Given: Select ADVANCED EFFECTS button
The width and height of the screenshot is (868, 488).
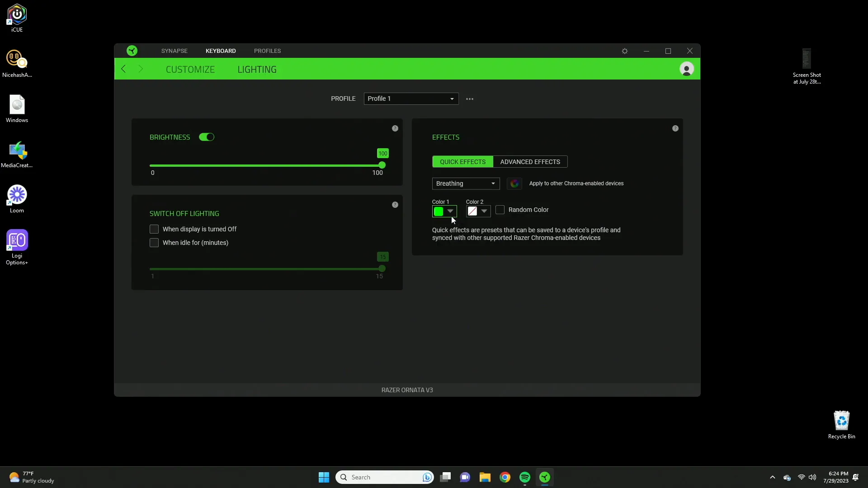Looking at the screenshot, I should (x=530, y=162).
